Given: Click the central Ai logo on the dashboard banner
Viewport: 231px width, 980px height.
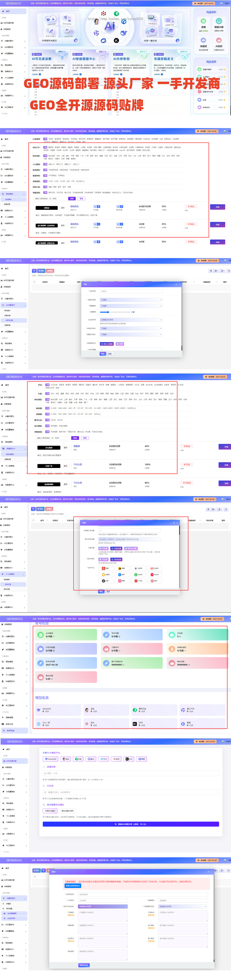Looking at the screenshot, I should click(110, 26).
